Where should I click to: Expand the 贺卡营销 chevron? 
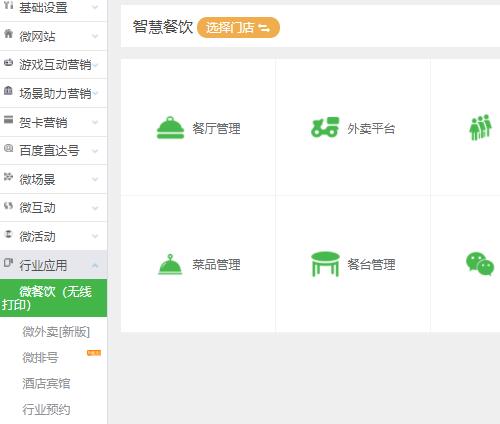click(x=95, y=122)
